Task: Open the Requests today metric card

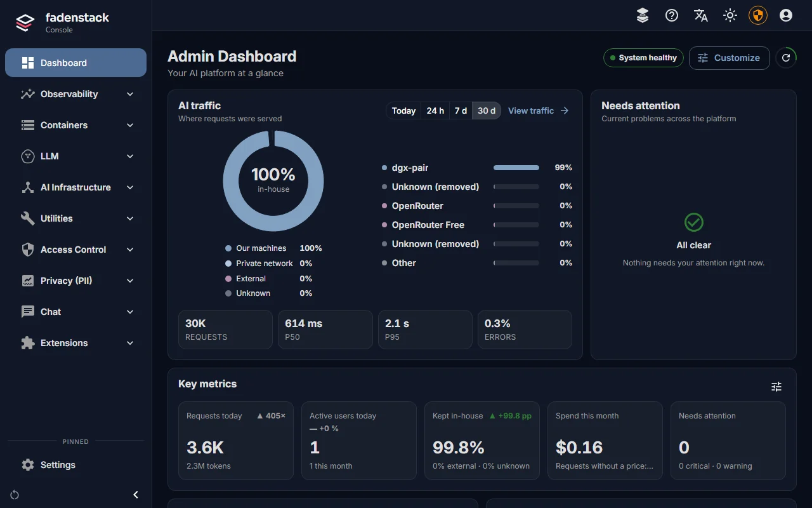Action: pyautogui.click(x=236, y=440)
